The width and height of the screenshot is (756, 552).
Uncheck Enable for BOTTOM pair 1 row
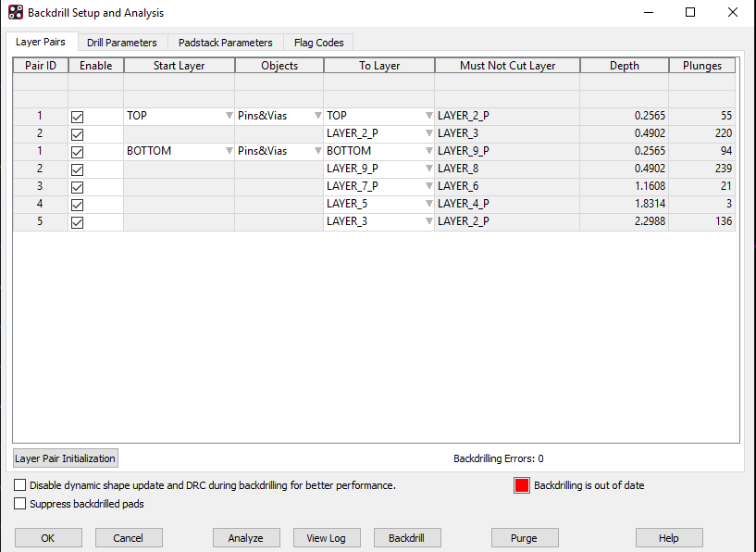[77, 152]
